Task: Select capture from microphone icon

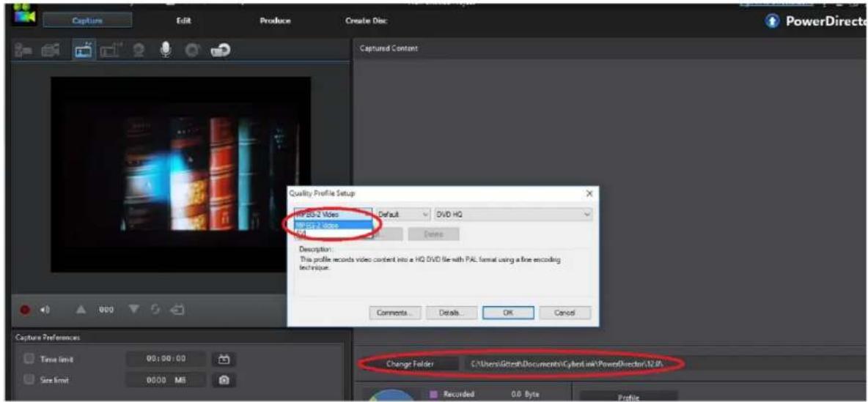Action: click(165, 50)
